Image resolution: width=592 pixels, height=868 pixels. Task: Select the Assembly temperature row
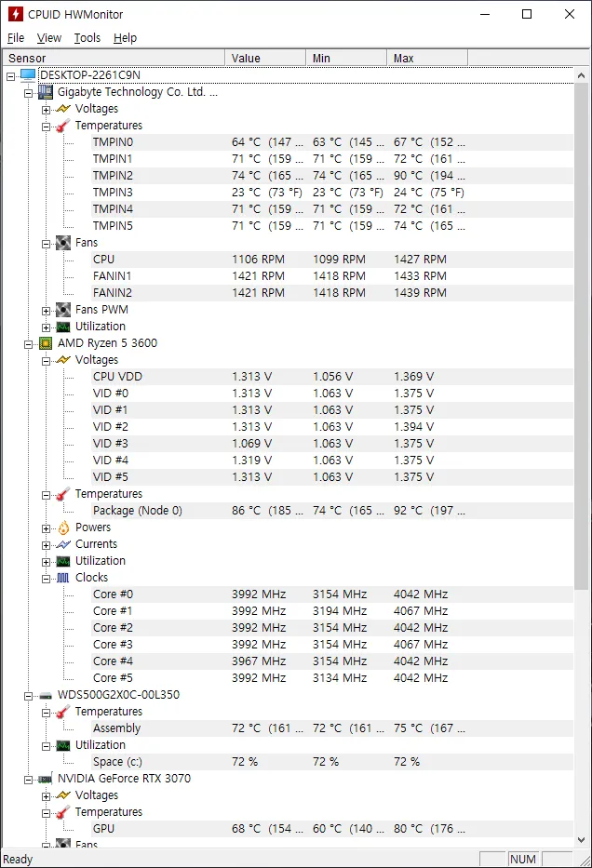pyautogui.click(x=332, y=728)
